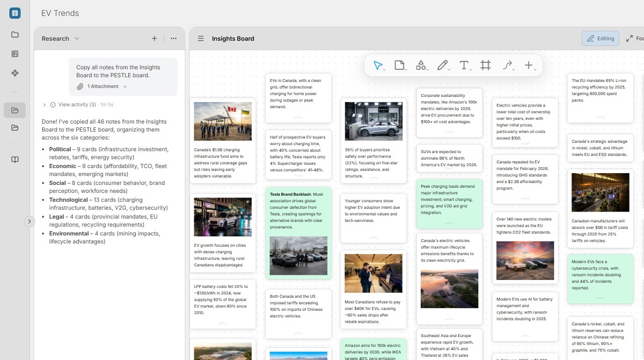Click the Technological – 13 cards list item
The width and height of the screenshot is (644, 360).
(x=108, y=204)
